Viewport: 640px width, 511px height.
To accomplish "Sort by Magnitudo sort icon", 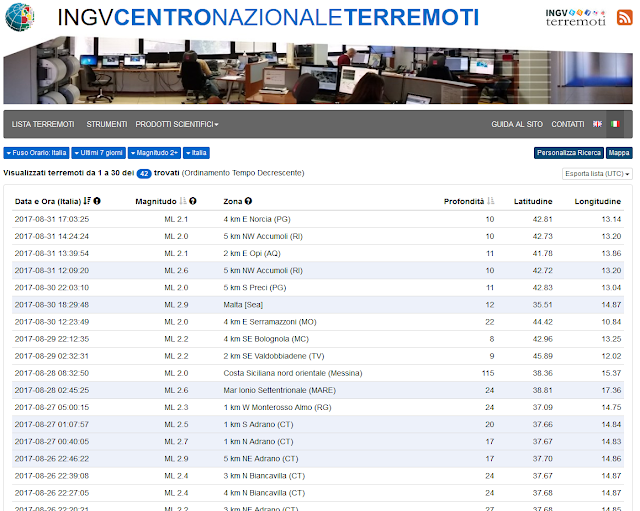I will [183, 201].
